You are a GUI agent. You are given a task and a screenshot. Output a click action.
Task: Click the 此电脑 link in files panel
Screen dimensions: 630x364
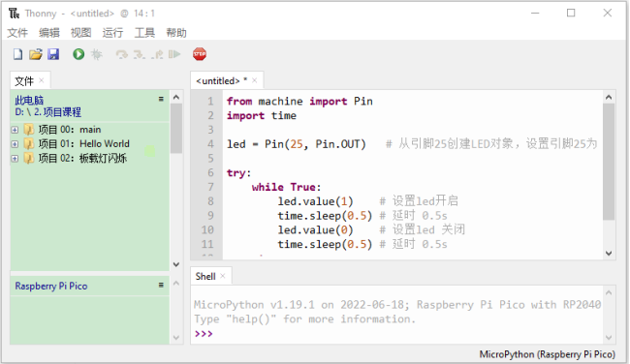pyautogui.click(x=29, y=101)
